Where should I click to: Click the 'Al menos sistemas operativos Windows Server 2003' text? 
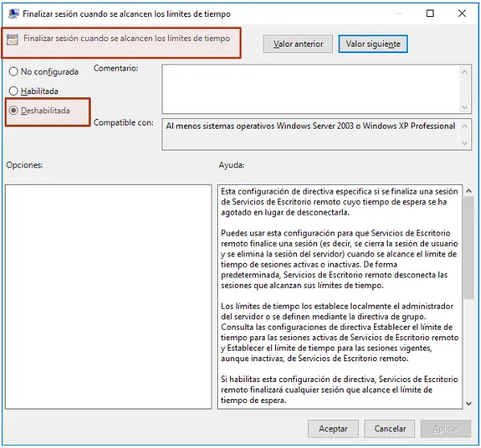click(310, 125)
